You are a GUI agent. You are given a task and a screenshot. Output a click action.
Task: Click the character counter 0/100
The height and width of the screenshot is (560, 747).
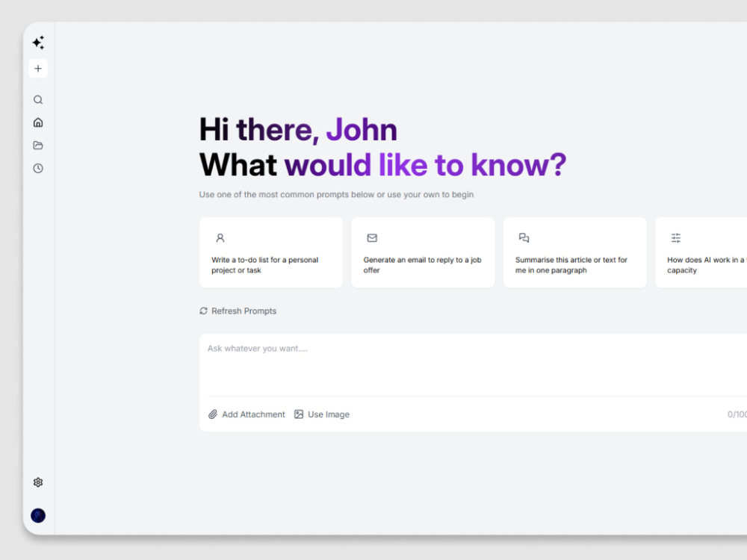click(737, 414)
